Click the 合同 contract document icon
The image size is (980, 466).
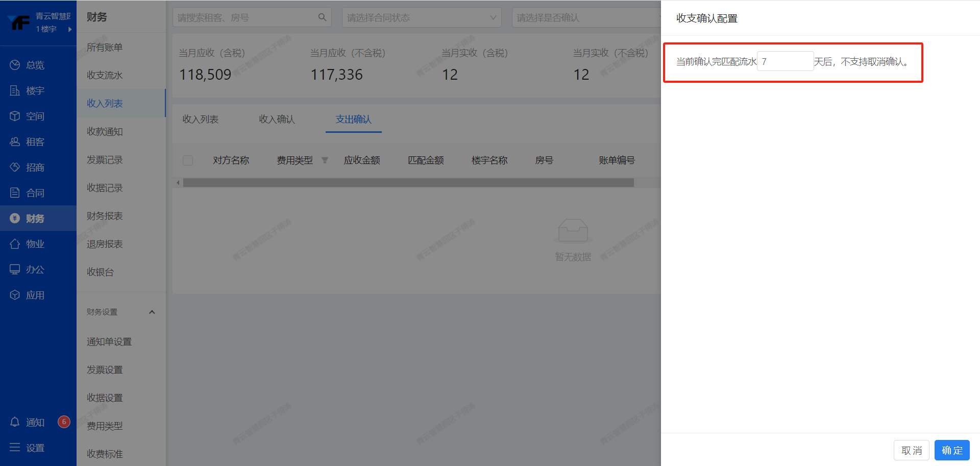pyautogui.click(x=15, y=193)
